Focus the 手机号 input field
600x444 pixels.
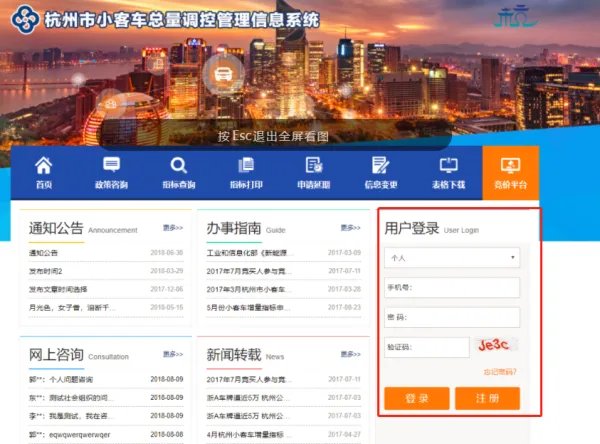(x=452, y=287)
